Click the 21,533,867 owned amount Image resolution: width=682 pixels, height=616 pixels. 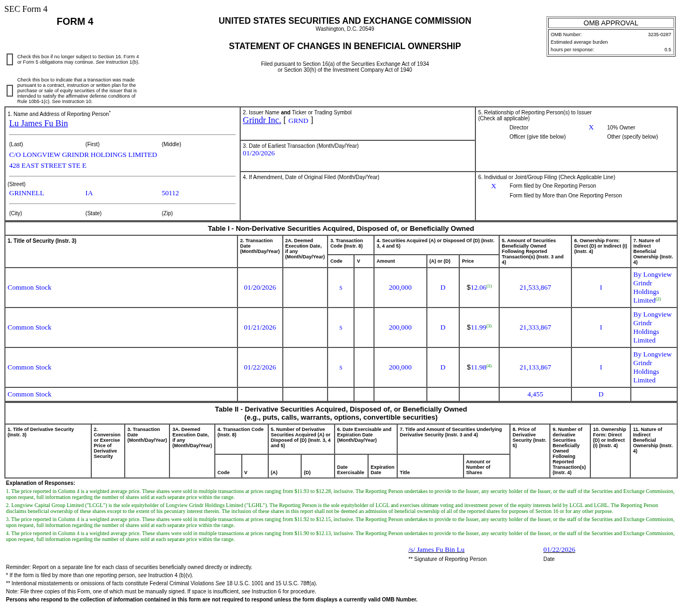[535, 288]
